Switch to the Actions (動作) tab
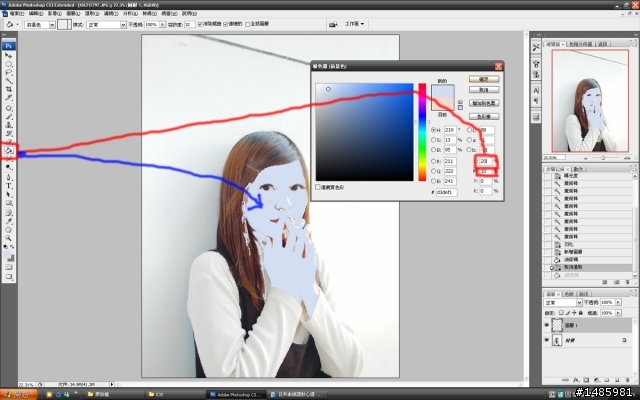This screenshot has width=640, height=400. point(578,169)
